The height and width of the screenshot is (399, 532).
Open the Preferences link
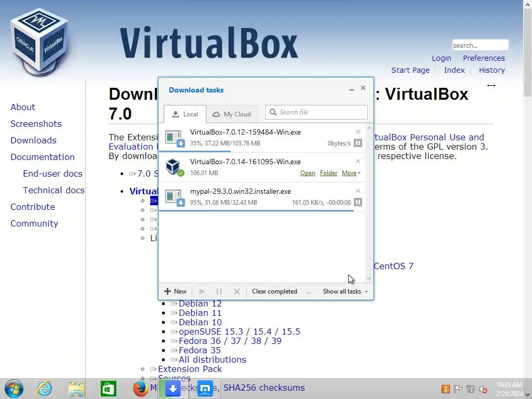[484, 58]
